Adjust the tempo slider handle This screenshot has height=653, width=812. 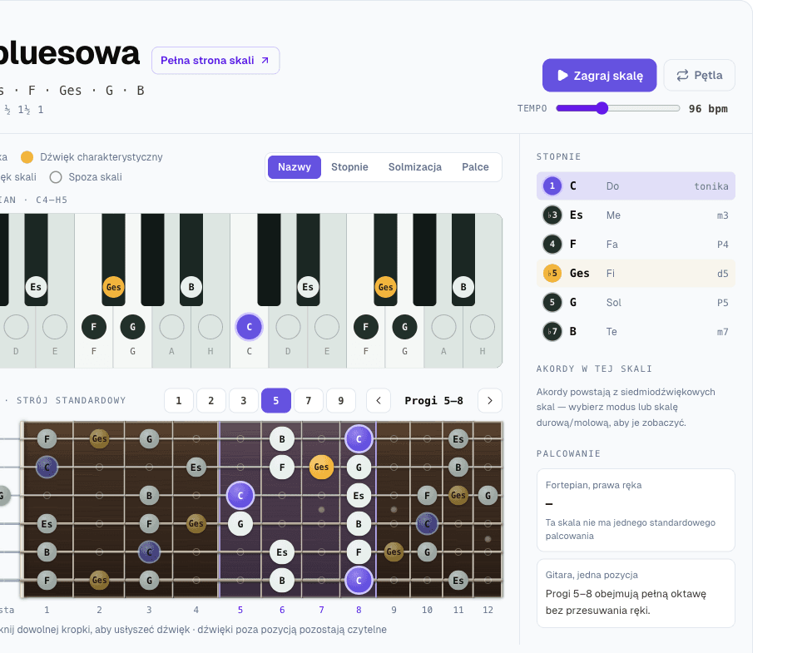click(x=602, y=108)
